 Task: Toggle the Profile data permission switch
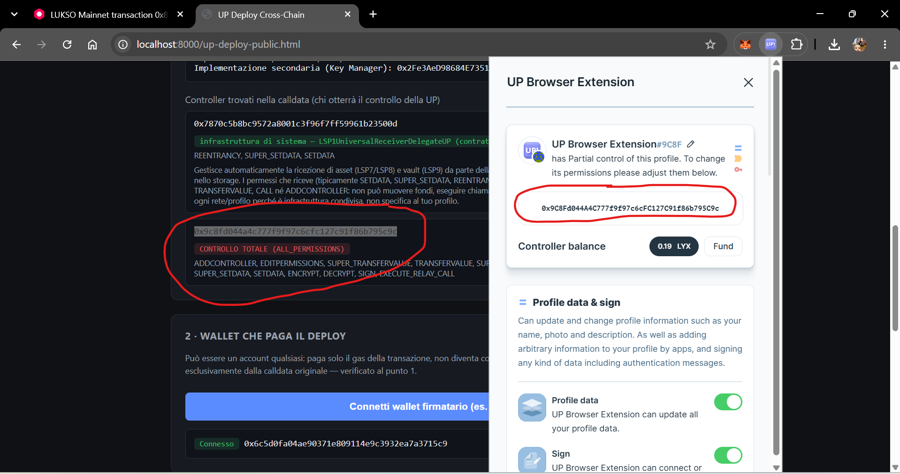[x=728, y=402]
